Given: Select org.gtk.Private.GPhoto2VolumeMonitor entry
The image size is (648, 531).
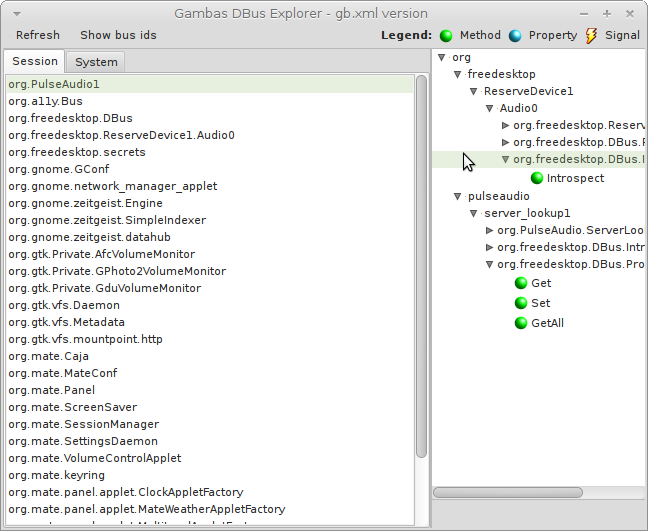Looking at the screenshot, I should tap(210, 271).
